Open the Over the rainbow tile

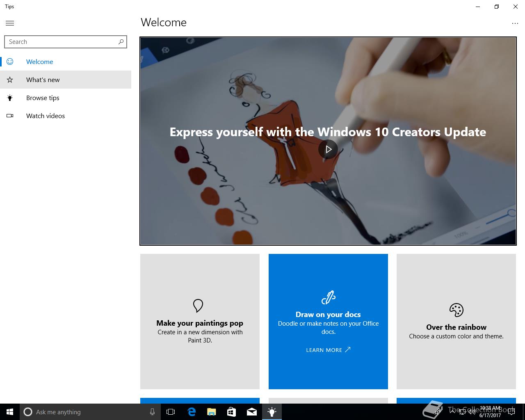click(456, 322)
